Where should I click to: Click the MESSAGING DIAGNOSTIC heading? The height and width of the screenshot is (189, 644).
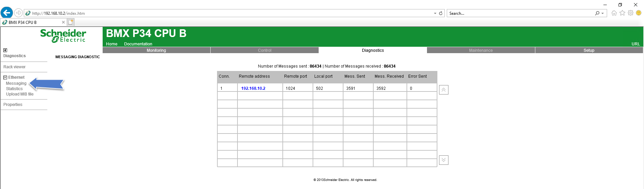[77, 57]
